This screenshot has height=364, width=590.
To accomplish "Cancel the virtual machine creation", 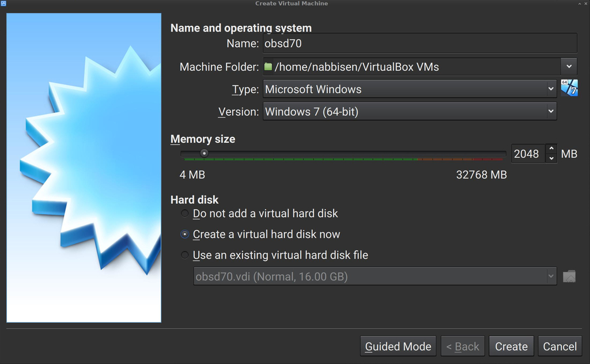I will click(x=560, y=346).
